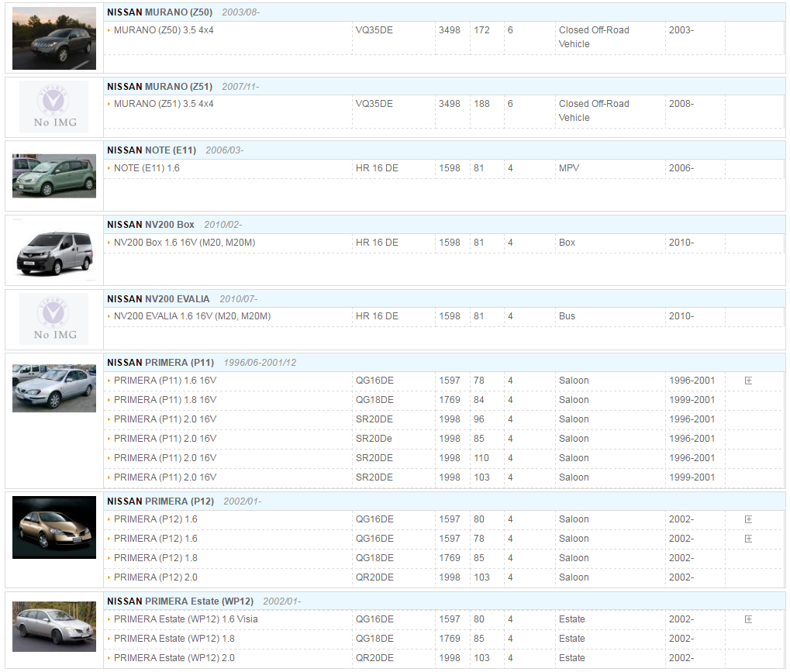Image resolution: width=790 pixels, height=672 pixels.
Task: Select body type Bus in NV200 EVALIA row
Action: tap(567, 316)
